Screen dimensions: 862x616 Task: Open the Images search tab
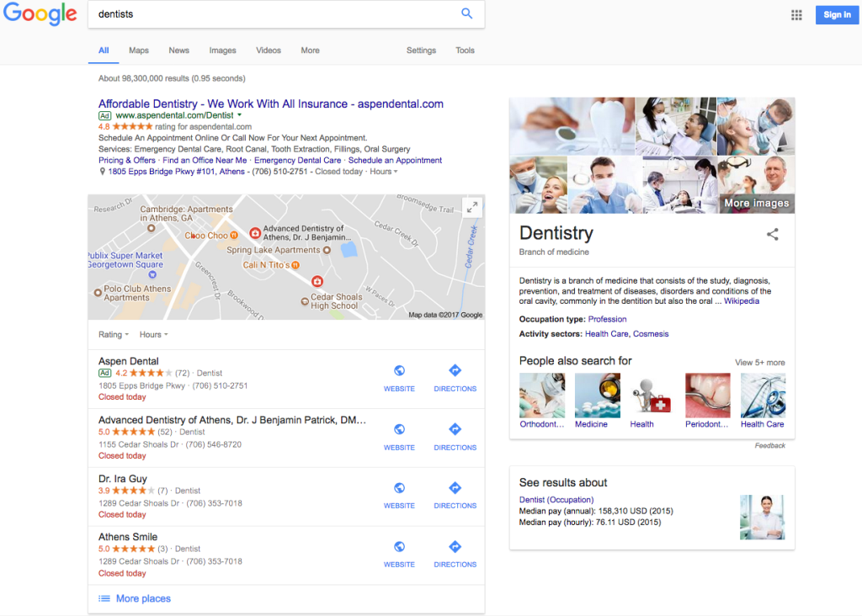[x=222, y=50]
